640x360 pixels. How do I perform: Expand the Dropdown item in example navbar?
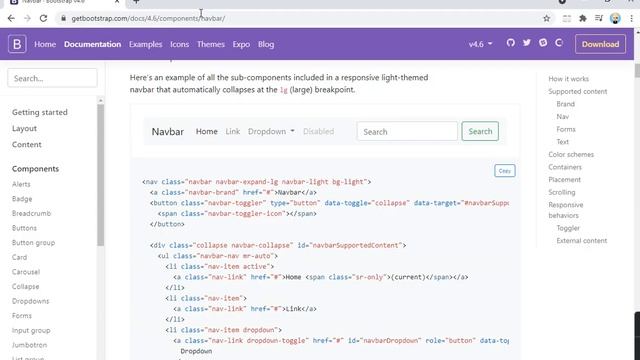point(271,131)
